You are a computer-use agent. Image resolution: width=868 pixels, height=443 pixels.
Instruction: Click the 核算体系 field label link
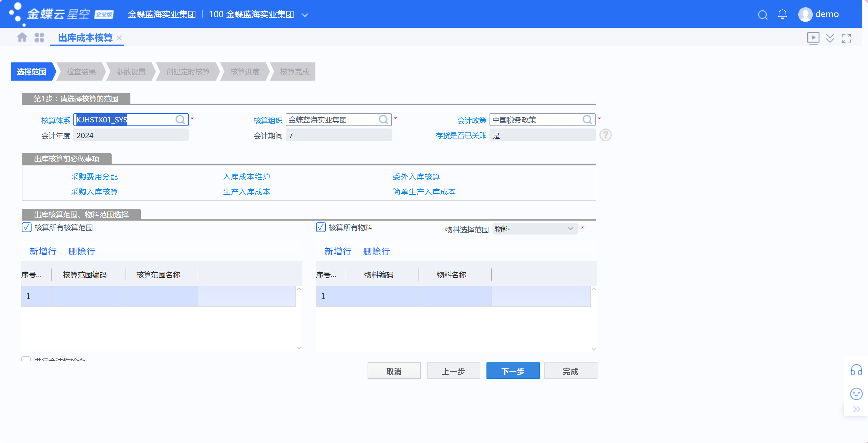click(56, 120)
